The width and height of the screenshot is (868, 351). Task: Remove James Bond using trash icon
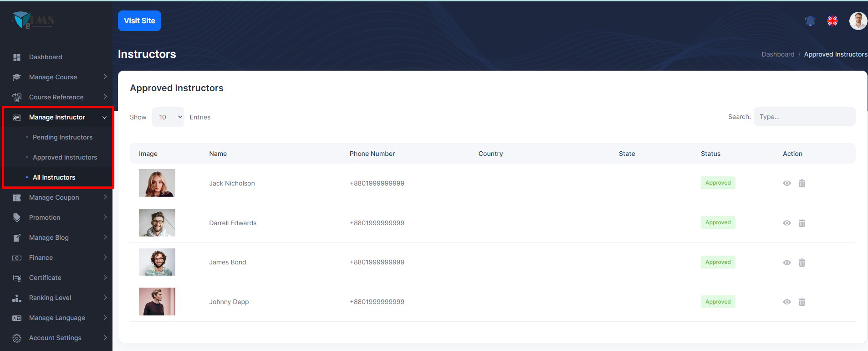[x=802, y=263]
